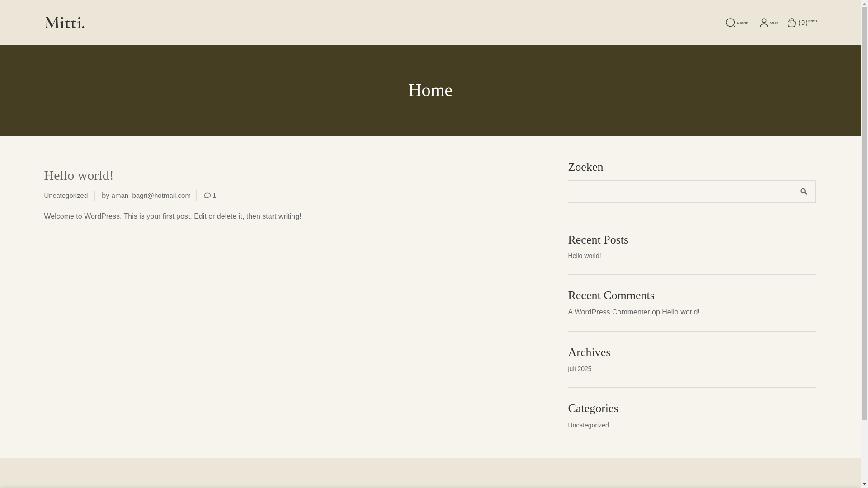Click the 'Categories' heading
The width and height of the screenshot is (868, 488).
[x=593, y=408]
